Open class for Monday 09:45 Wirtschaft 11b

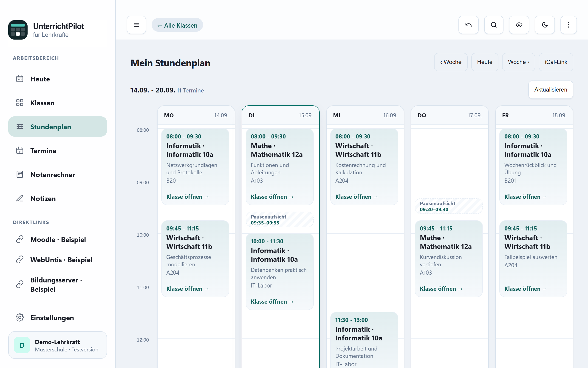[x=187, y=289]
